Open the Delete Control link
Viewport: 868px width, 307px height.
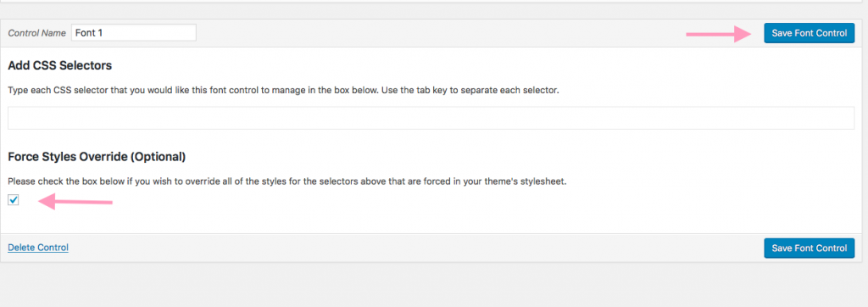(x=38, y=248)
